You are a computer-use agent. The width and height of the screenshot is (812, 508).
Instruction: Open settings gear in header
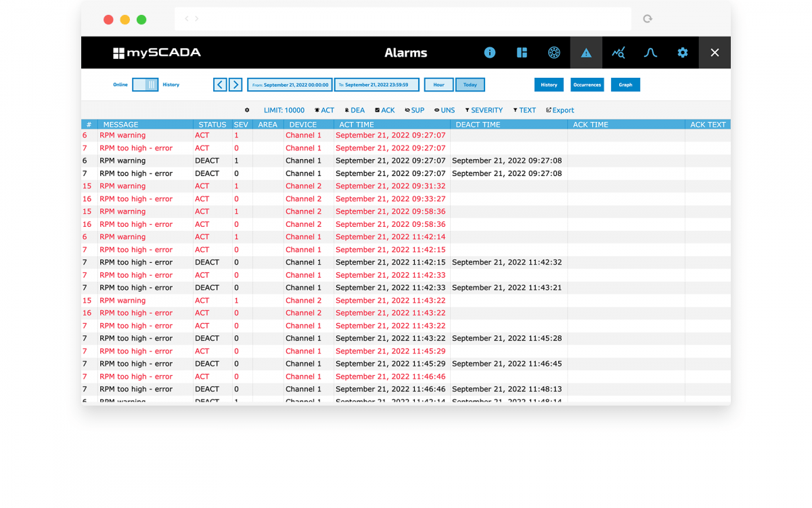coord(683,53)
